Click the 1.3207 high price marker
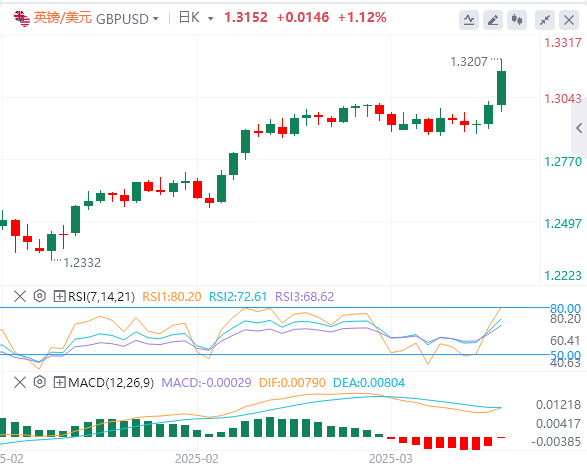 (469, 62)
